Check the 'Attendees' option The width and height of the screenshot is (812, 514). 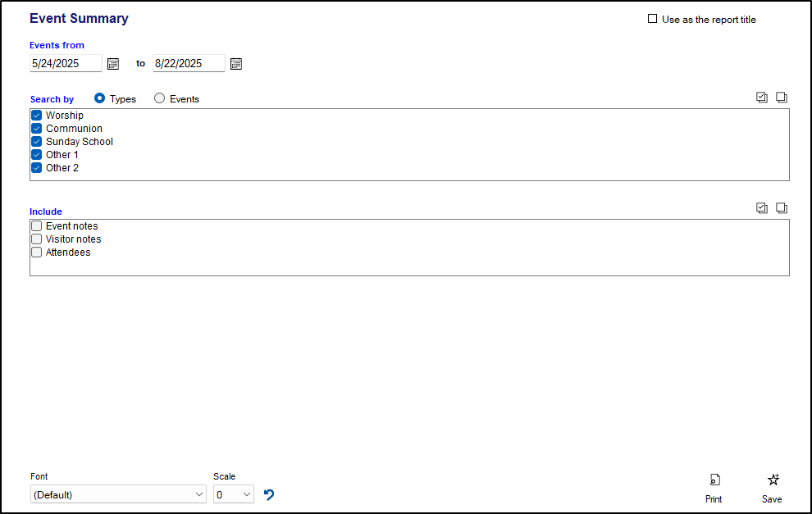[36, 252]
